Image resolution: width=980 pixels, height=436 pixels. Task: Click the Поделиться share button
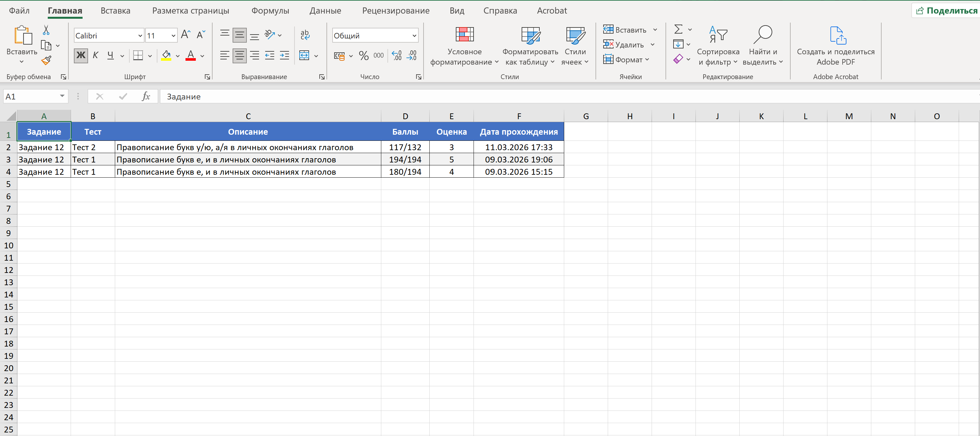click(946, 11)
